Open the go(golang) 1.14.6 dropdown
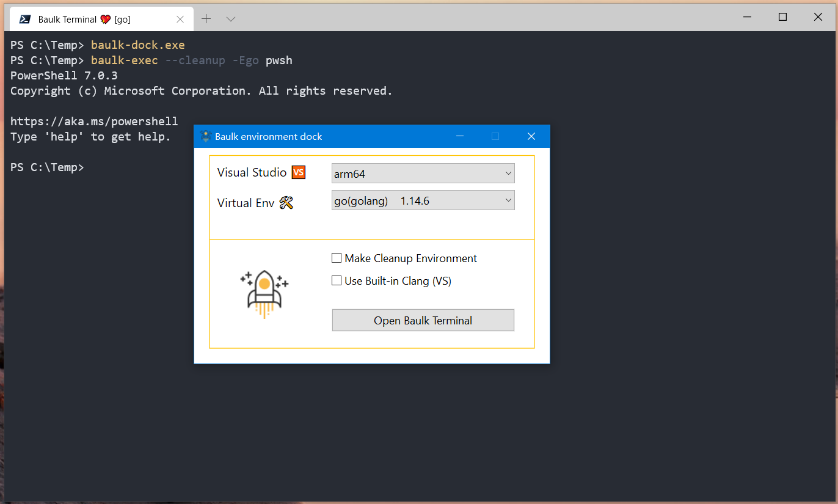Image resolution: width=838 pixels, height=504 pixels. pyautogui.click(x=423, y=200)
